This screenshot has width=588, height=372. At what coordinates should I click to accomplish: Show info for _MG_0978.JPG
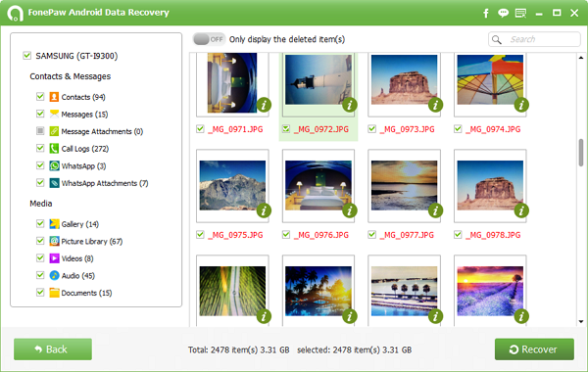(521, 210)
